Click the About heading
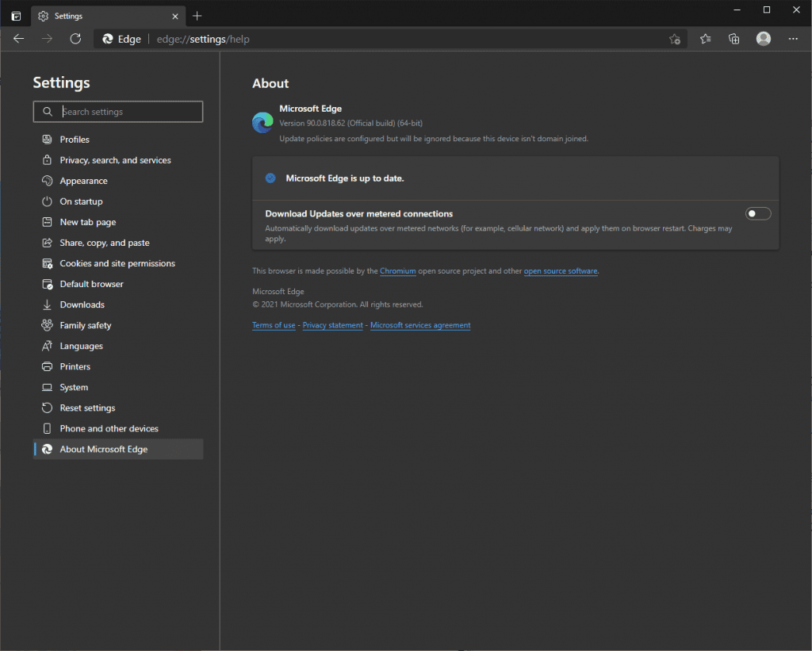Viewport: 812px width, 651px height. click(x=270, y=83)
